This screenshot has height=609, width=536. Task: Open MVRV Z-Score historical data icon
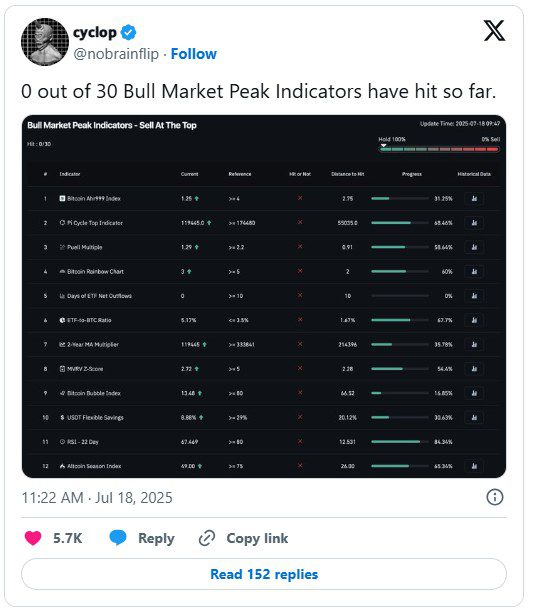point(474,369)
